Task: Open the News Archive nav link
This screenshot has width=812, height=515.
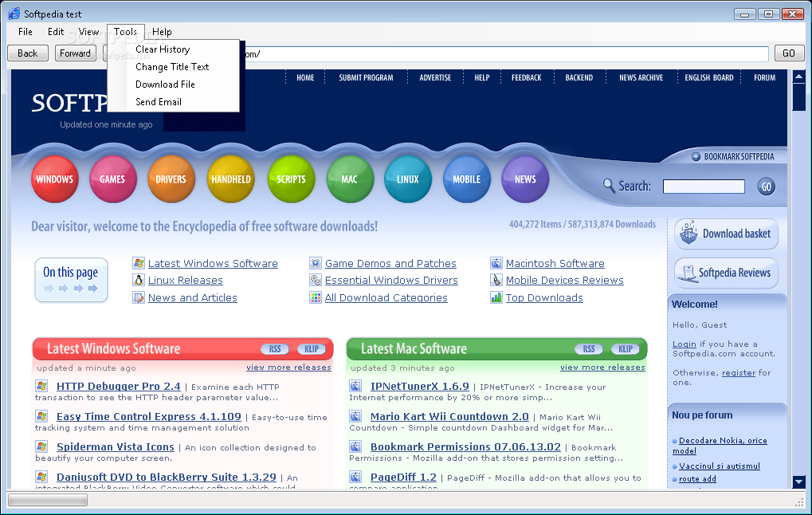Action: tap(641, 77)
